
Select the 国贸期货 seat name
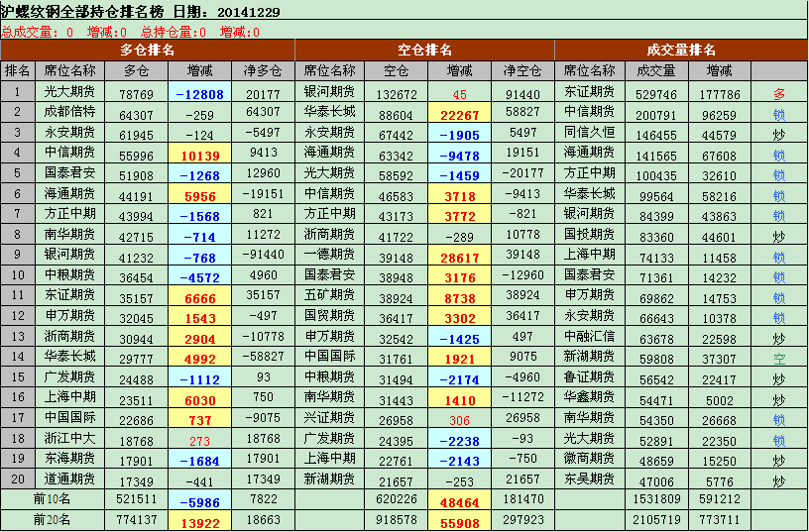(x=330, y=315)
